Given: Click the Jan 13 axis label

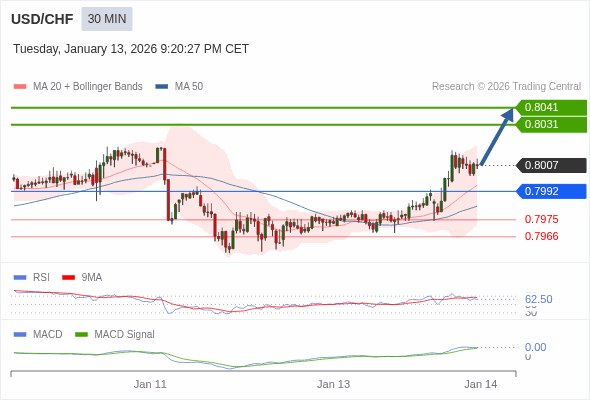Looking at the screenshot, I should (x=333, y=384).
